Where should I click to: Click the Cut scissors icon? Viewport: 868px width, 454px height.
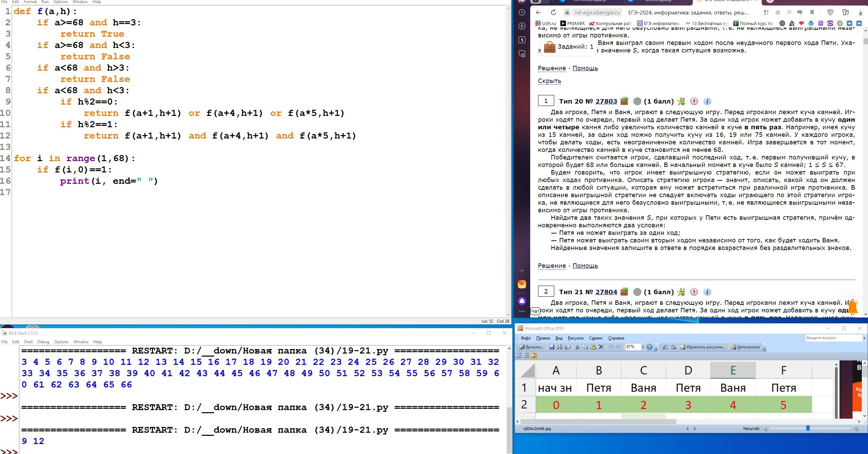577,347
